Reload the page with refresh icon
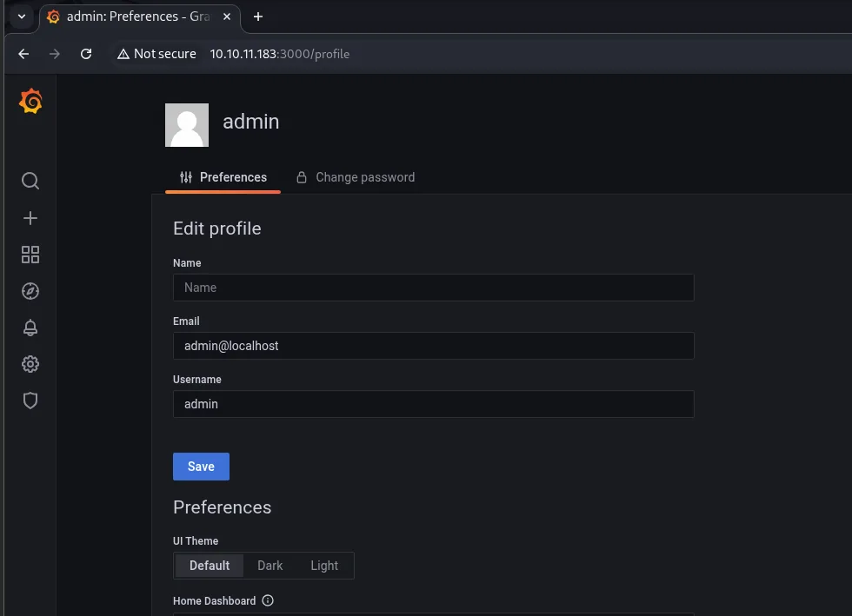Image resolution: width=852 pixels, height=616 pixels. click(86, 54)
